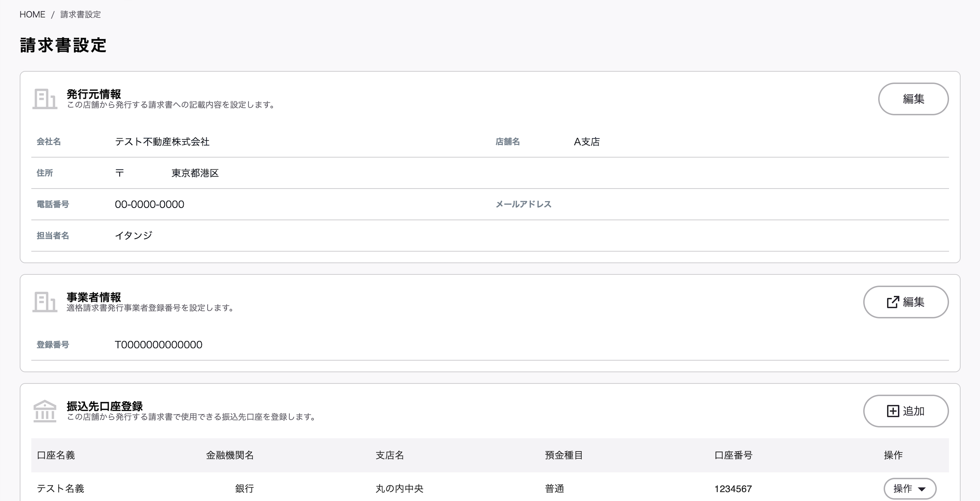
Task: Select company name テスト不動産株式会社
Action: click(162, 142)
